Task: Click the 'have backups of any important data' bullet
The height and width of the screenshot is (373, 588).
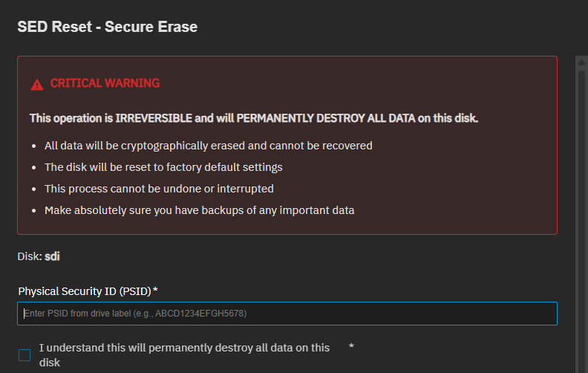Action: (x=199, y=210)
